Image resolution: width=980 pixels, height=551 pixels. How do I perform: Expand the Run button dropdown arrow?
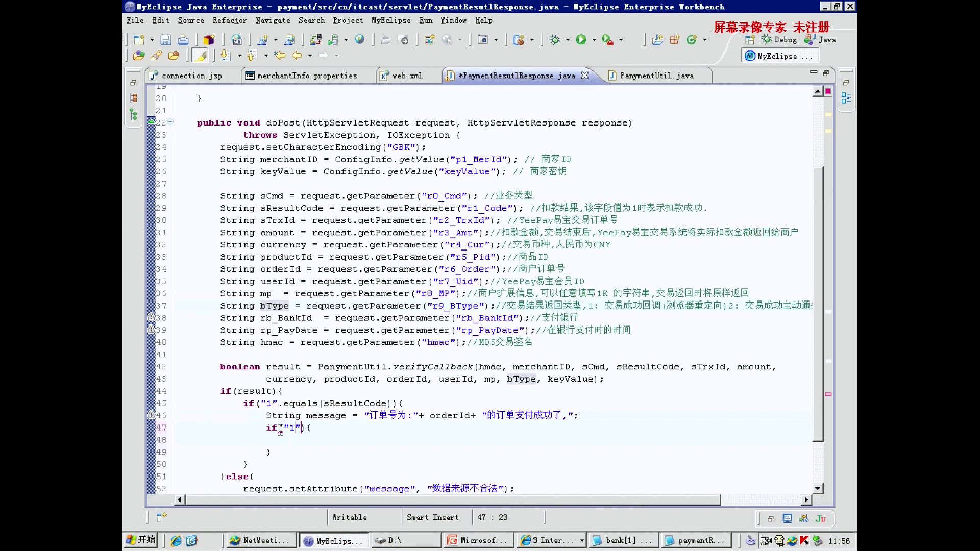594,40
